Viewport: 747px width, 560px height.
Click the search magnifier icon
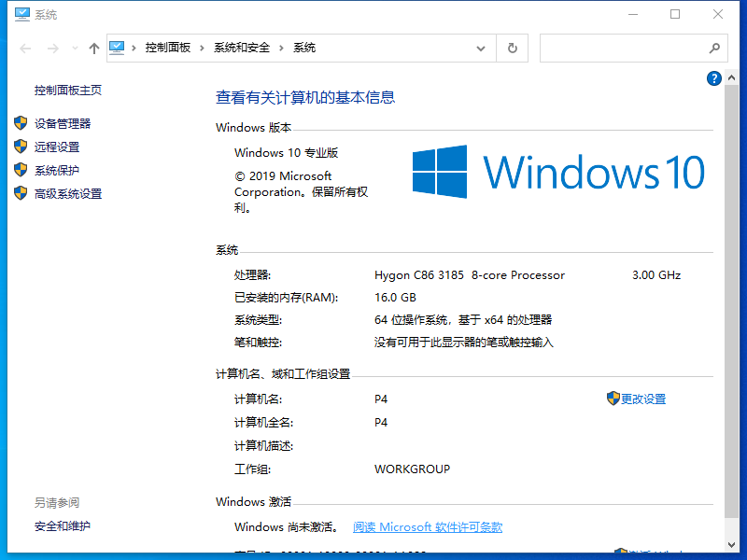point(714,49)
